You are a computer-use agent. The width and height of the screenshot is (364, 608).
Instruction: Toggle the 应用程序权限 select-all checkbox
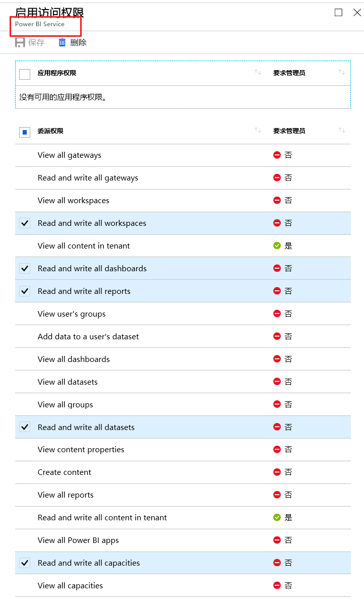pyautogui.click(x=25, y=74)
